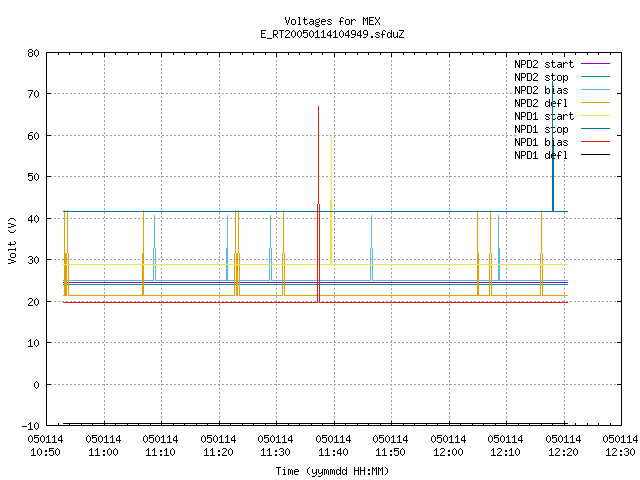Select the orange NPD2 defl spike near 11:31
Viewport: 640px width, 480px height.
click(283, 253)
